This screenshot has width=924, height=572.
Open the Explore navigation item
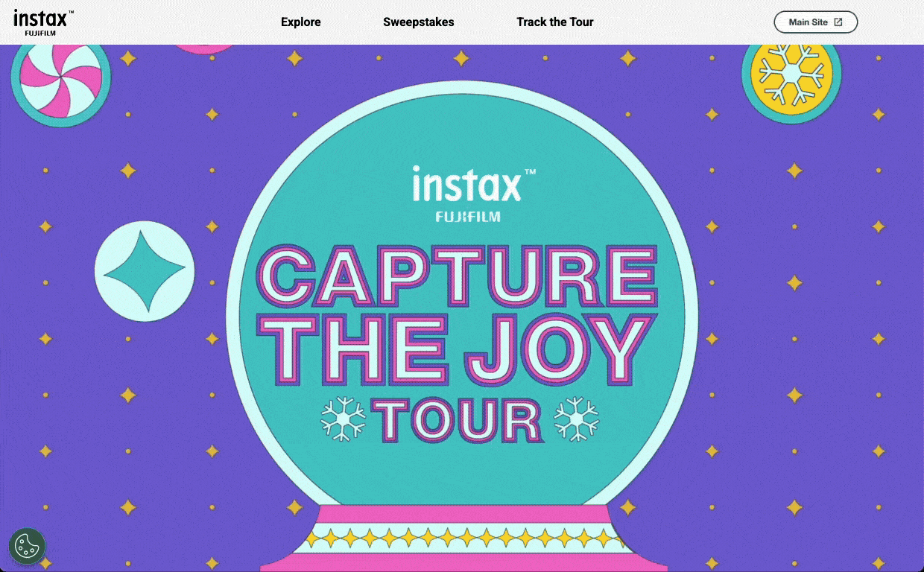[301, 22]
